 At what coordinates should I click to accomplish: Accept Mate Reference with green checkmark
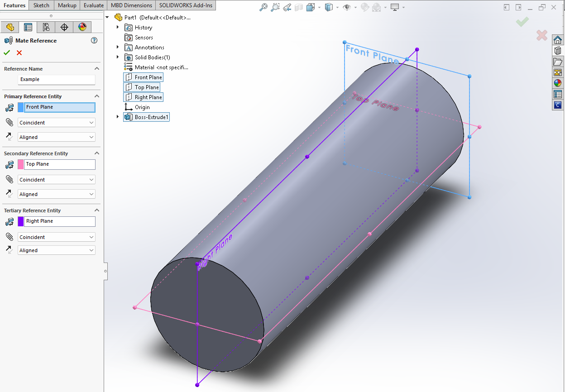(7, 53)
